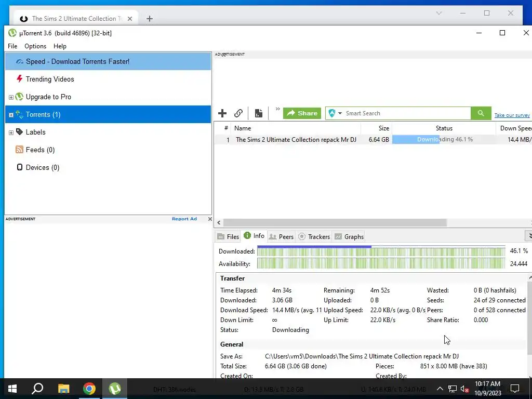Click the Remaining 4m 52s value
The image size is (532, 399).
380,290
